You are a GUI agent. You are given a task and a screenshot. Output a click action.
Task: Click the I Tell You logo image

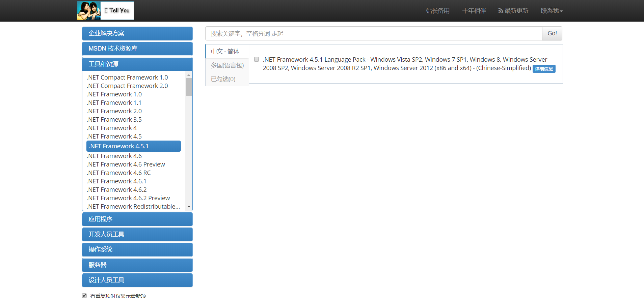click(x=105, y=10)
